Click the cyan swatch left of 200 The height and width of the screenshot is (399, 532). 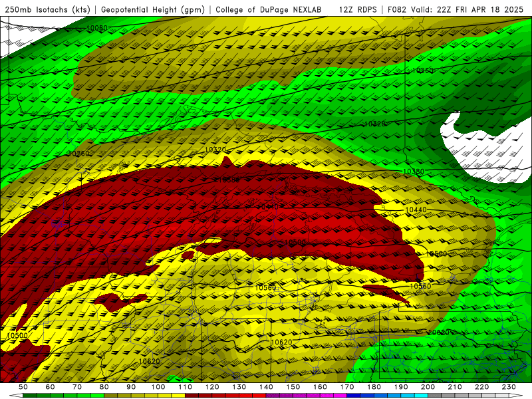421,395
